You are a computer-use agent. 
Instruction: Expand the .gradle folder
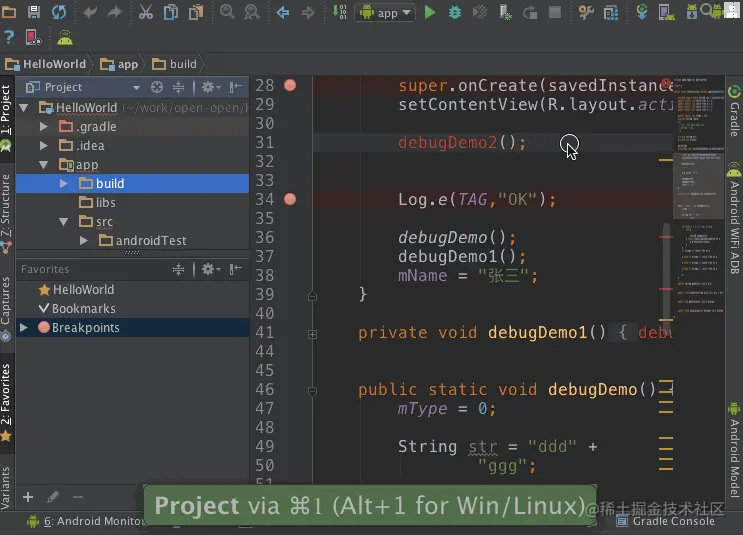(44, 127)
